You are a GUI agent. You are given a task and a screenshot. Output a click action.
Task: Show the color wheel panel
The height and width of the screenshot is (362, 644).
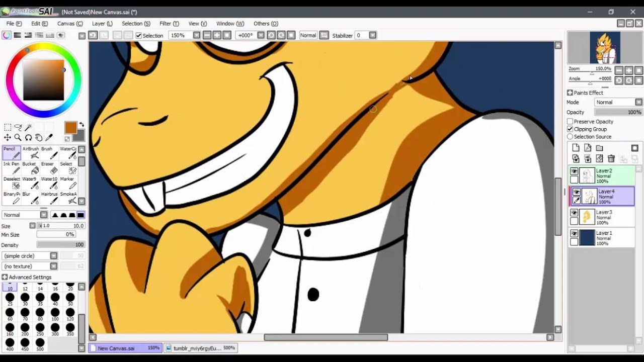[x=7, y=35]
